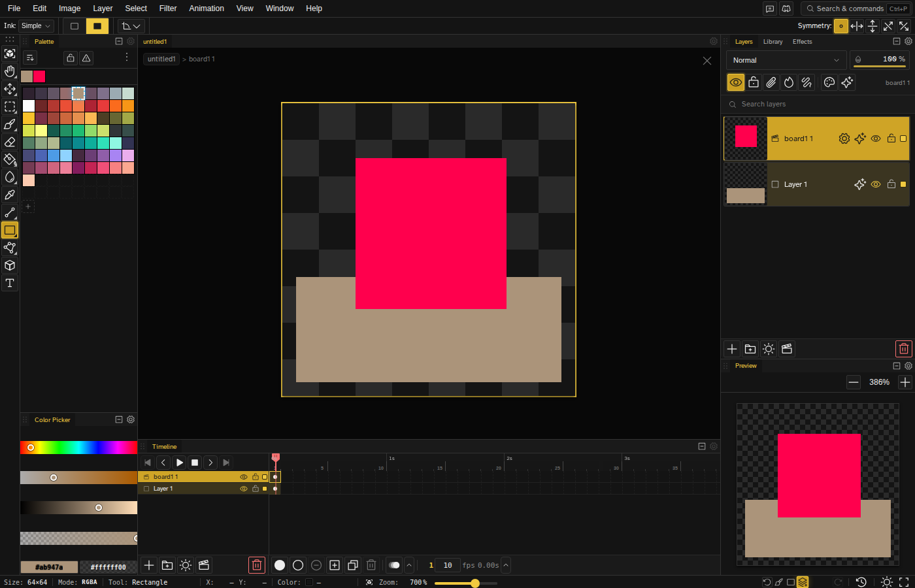Select the Brush tool
This screenshot has width=915, height=588.
click(x=10, y=124)
